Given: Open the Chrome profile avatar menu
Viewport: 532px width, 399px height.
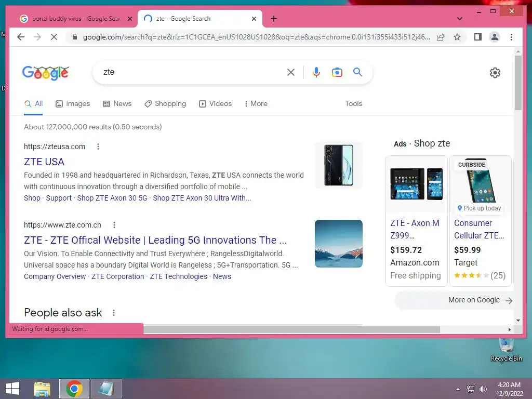Looking at the screenshot, I should tap(495, 37).
